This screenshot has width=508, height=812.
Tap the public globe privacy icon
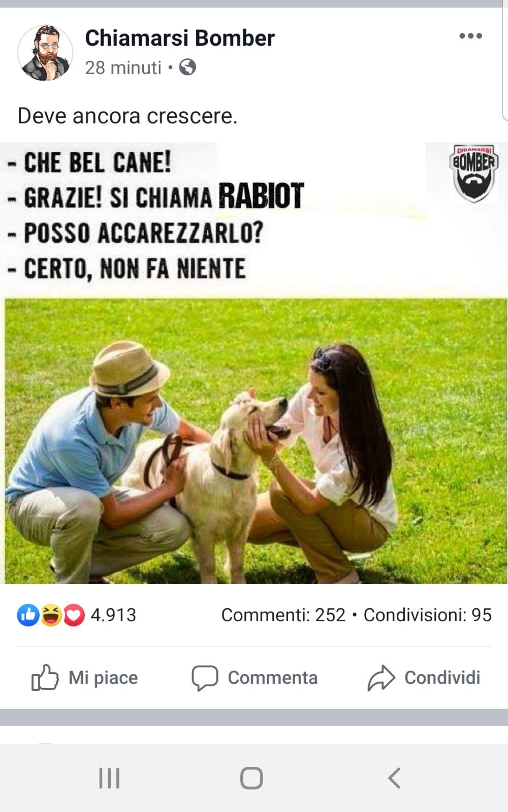click(187, 67)
